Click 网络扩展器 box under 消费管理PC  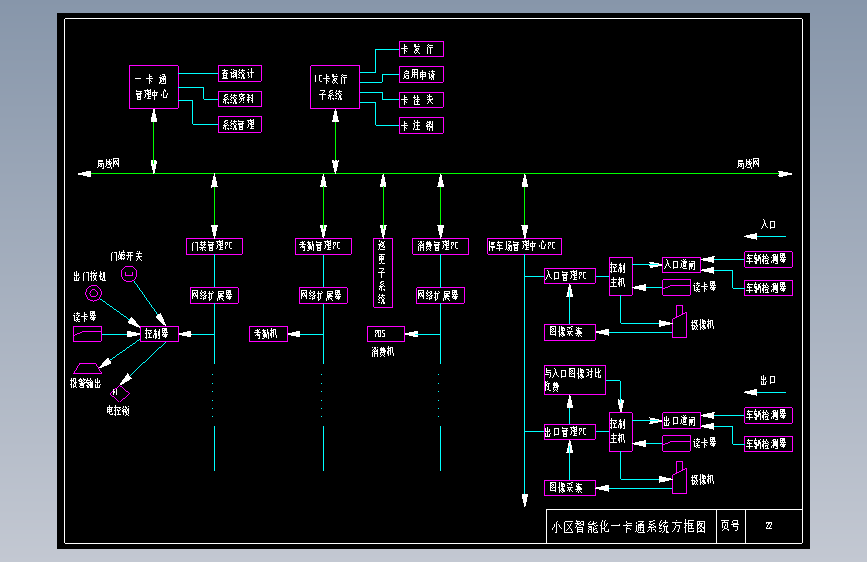click(441, 295)
